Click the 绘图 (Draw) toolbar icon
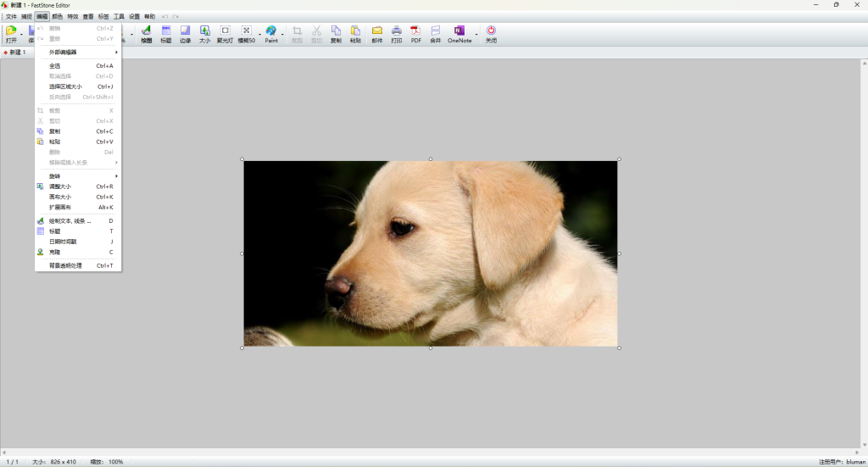 coord(146,33)
